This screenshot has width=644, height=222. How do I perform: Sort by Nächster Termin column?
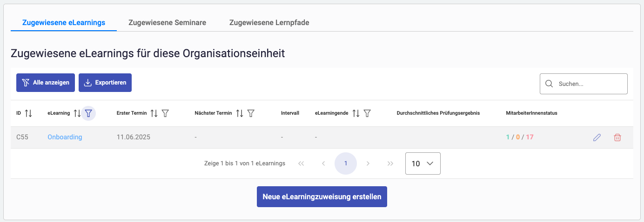[240, 113]
